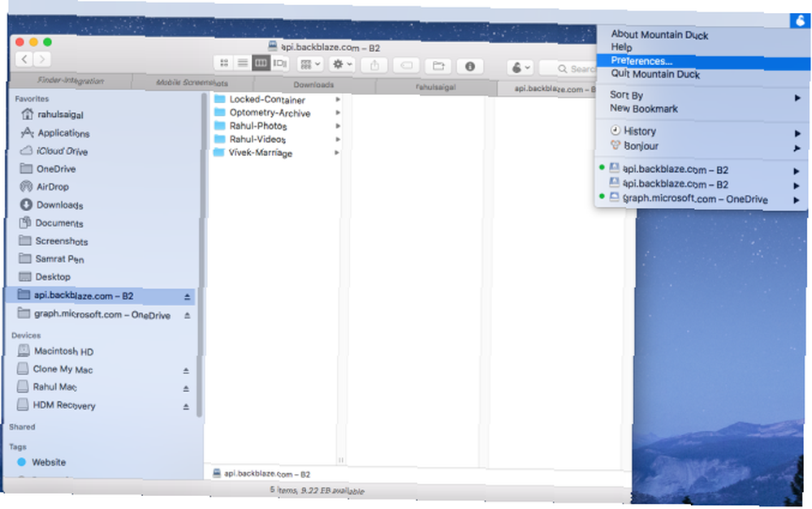Go forward with the Finder forward arrow

click(x=42, y=59)
